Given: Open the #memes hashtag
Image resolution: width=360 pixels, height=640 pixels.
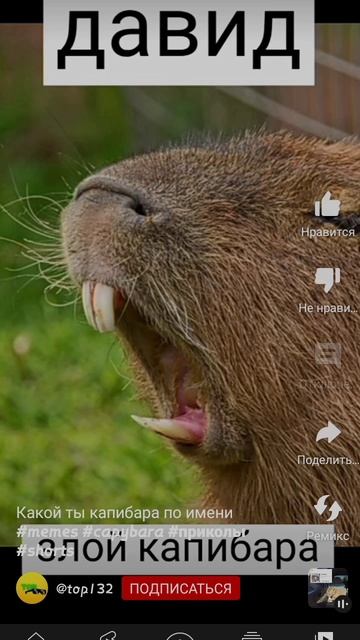Looking at the screenshot, I should click(47, 532).
